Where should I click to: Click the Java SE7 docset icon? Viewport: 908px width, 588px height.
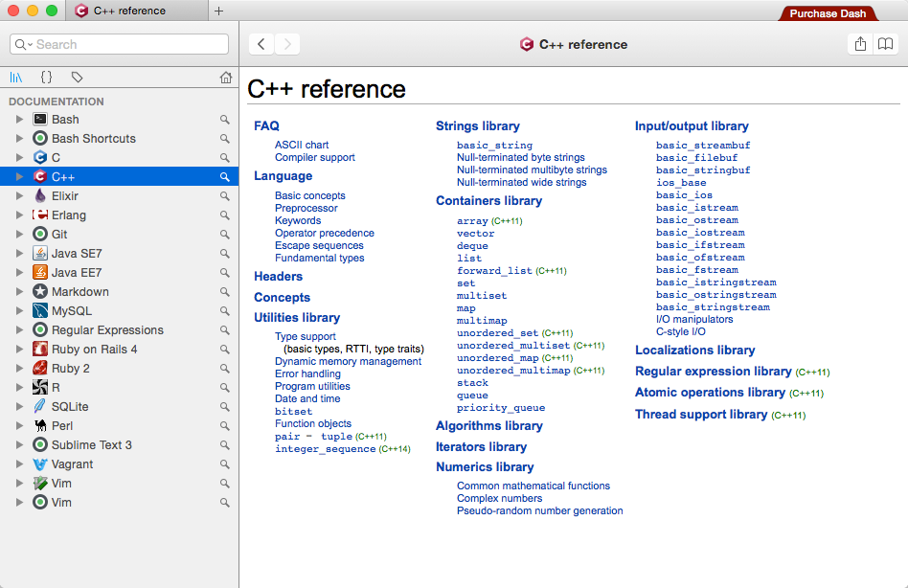(x=40, y=253)
